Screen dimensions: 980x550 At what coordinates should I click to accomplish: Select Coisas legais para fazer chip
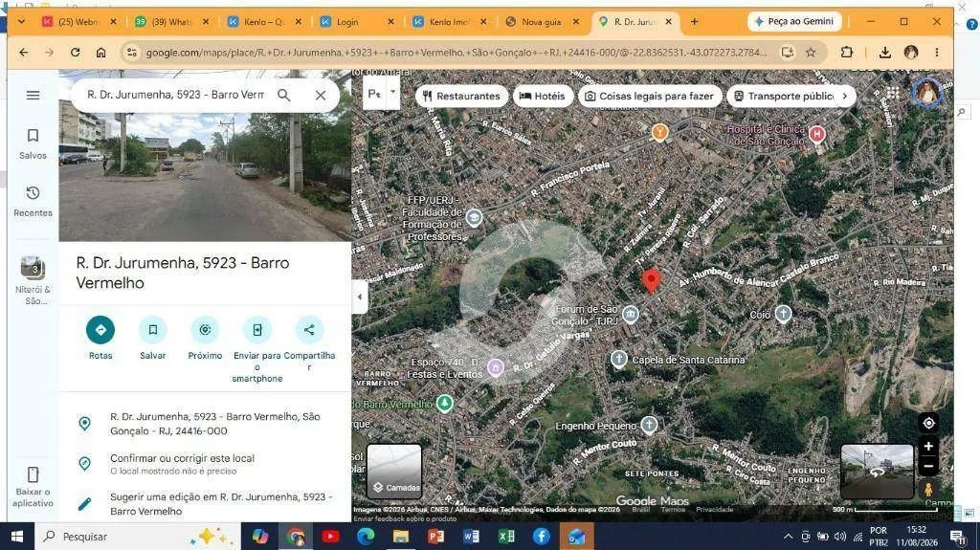(x=650, y=96)
